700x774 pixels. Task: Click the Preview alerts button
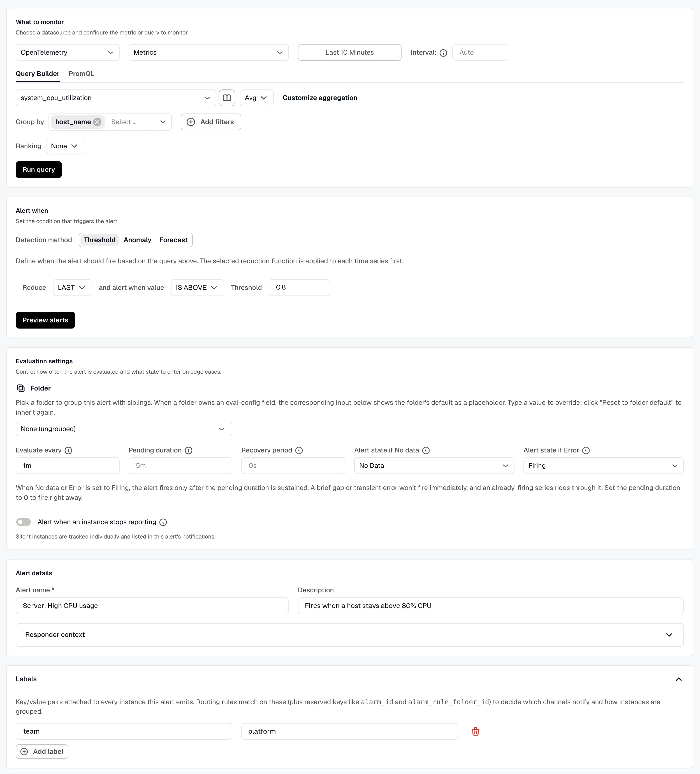pyautogui.click(x=45, y=320)
